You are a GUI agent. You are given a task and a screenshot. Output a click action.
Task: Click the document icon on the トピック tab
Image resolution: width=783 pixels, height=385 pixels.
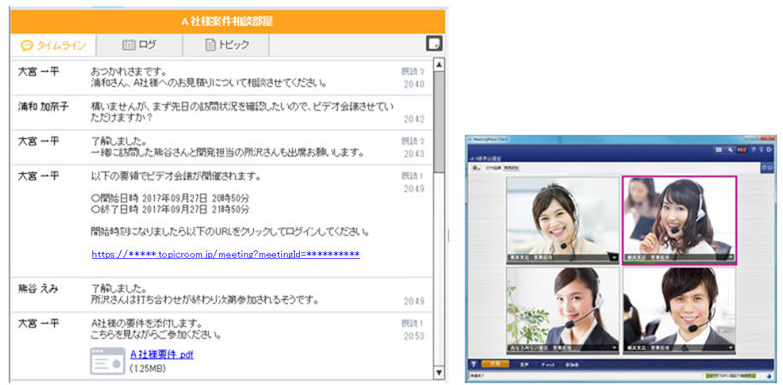pos(210,45)
